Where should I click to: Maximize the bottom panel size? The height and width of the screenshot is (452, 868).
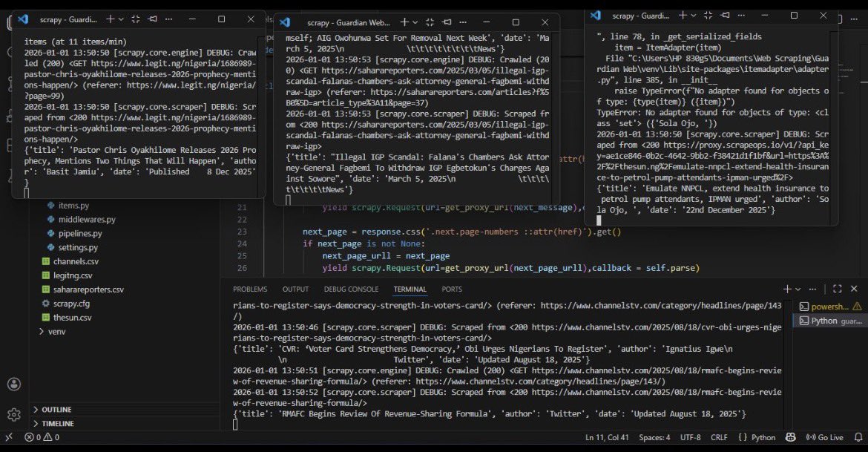pos(837,289)
